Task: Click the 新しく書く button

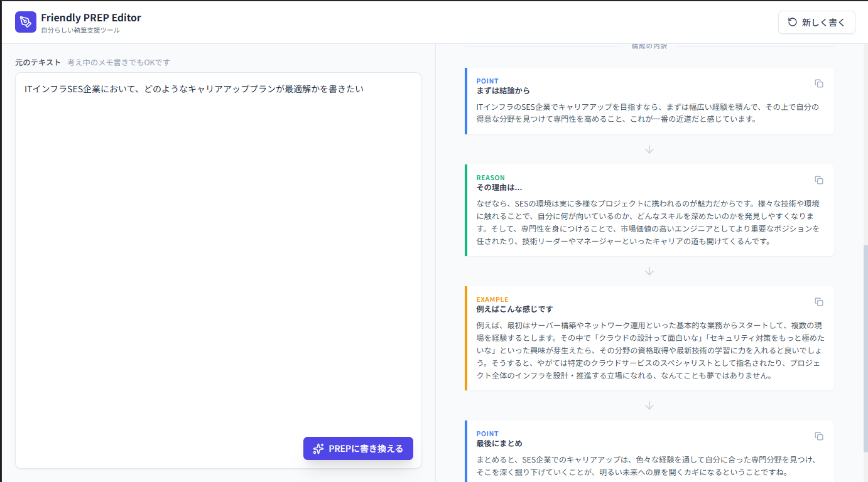Action: 816,22
